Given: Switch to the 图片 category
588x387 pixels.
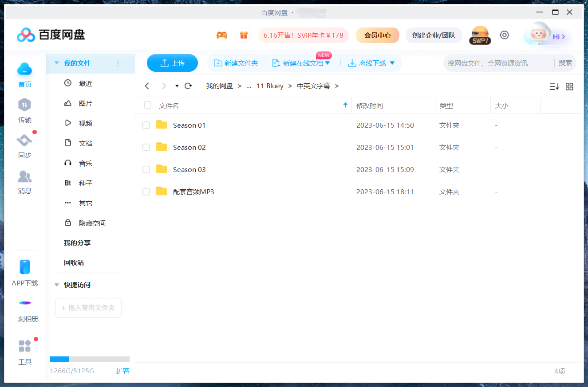Looking at the screenshot, I should (x=85, y=103).
